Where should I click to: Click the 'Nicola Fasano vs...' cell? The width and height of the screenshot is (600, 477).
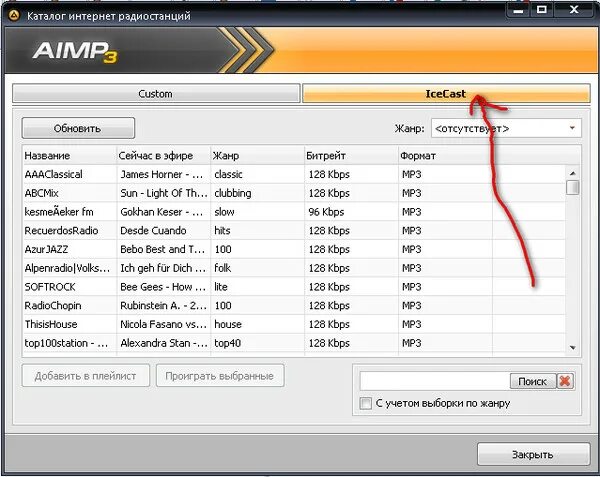[163, 324]
